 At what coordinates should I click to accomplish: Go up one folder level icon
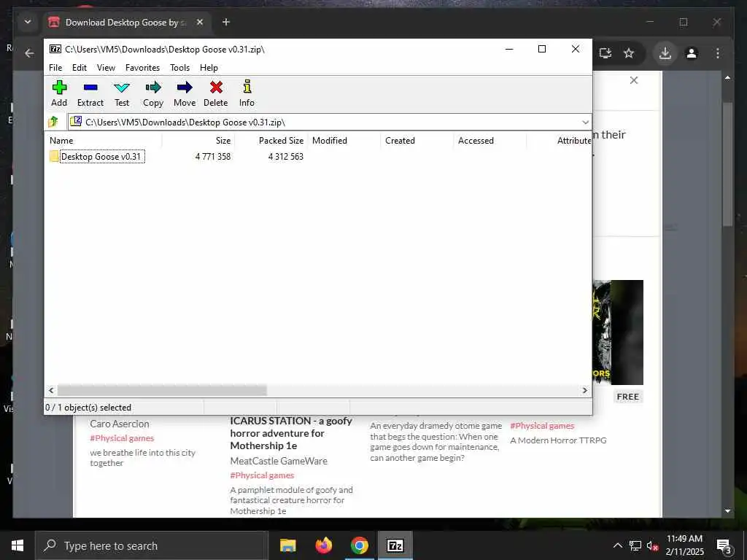coord(53,122)
